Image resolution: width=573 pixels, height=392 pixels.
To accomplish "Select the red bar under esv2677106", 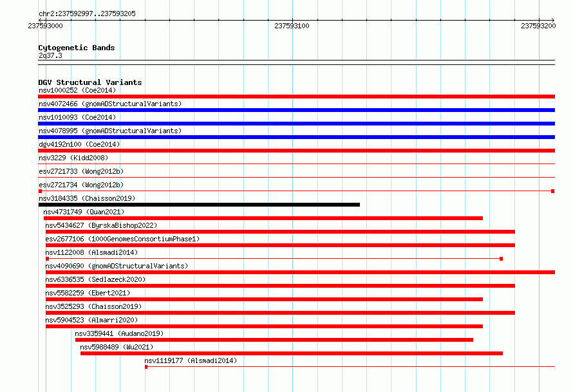I will pos(280,245).
